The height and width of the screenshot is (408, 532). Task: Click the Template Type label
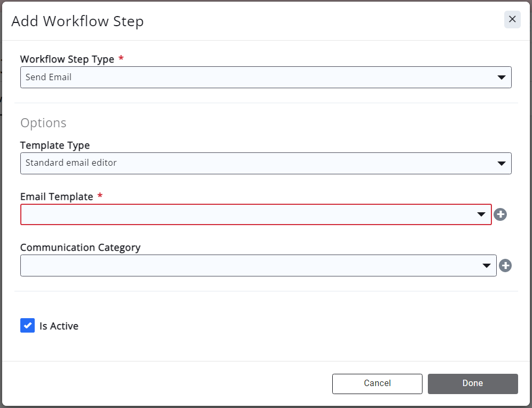click(54, 145)
